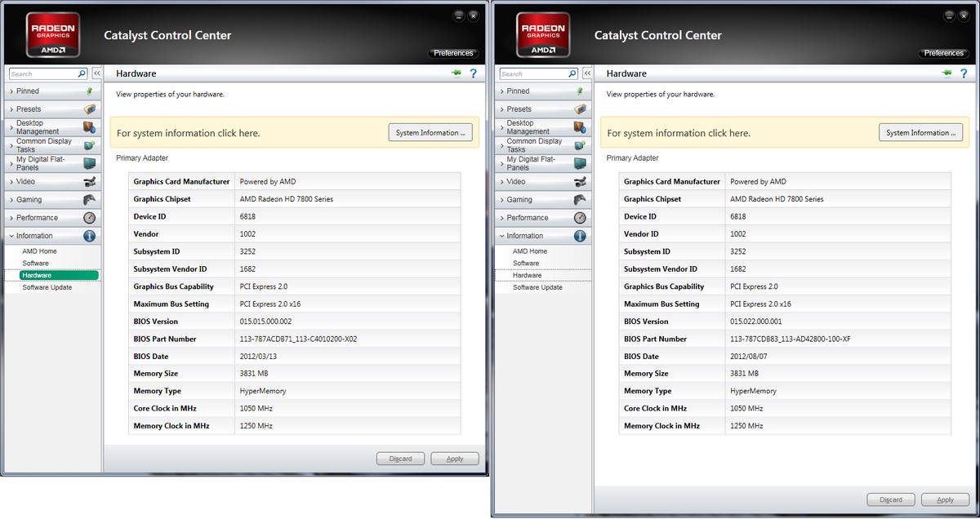
Task: Click the Discard button in the right window
Action: pyautogui.click(x=891, y=499)
